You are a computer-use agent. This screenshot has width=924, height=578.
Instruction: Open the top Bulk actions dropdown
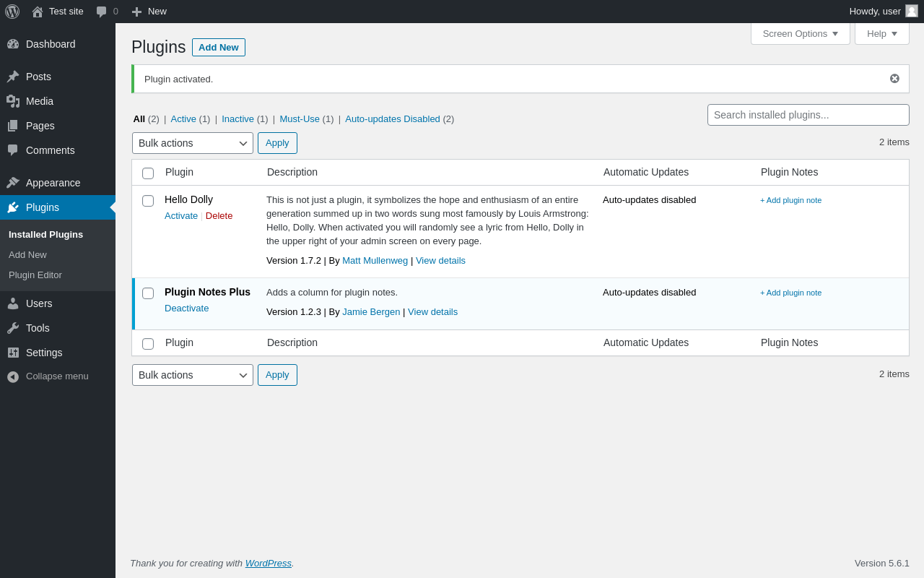(193, 143)
